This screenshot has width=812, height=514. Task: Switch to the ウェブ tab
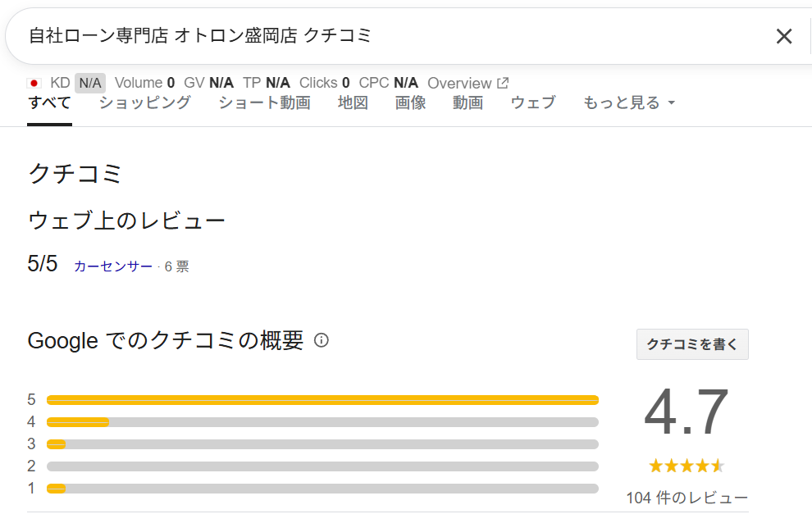[533, 102]
